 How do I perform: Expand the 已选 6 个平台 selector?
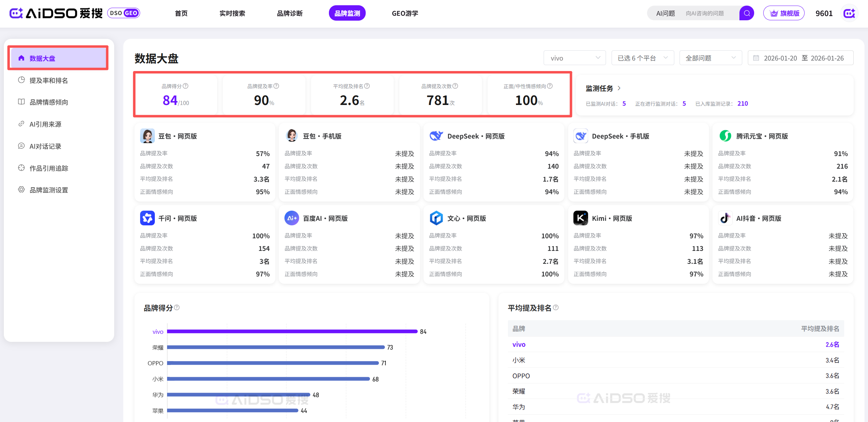(642, 58)
